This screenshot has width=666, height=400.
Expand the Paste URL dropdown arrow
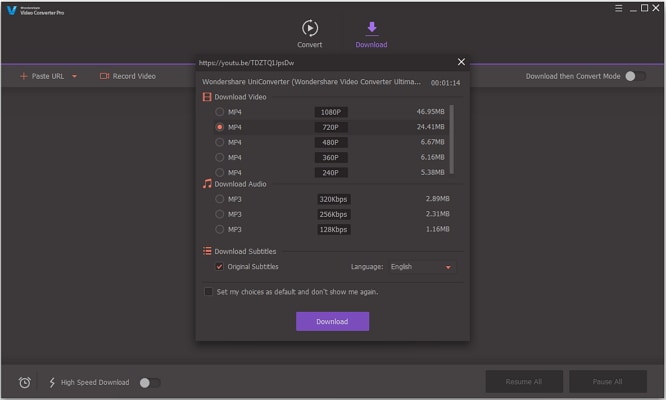[x=74, y=76]
